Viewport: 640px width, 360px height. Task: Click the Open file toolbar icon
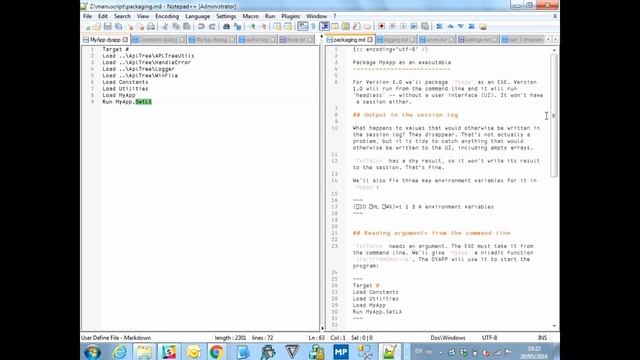(x=97, y=27)
